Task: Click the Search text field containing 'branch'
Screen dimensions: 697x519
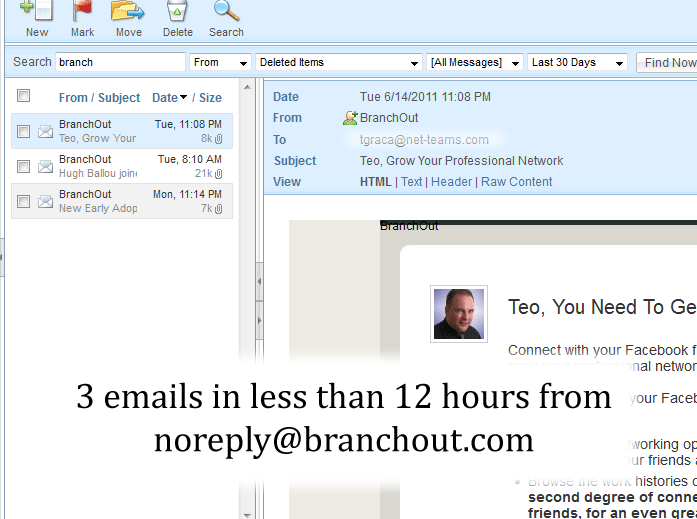Action: [x=120, y=62]
